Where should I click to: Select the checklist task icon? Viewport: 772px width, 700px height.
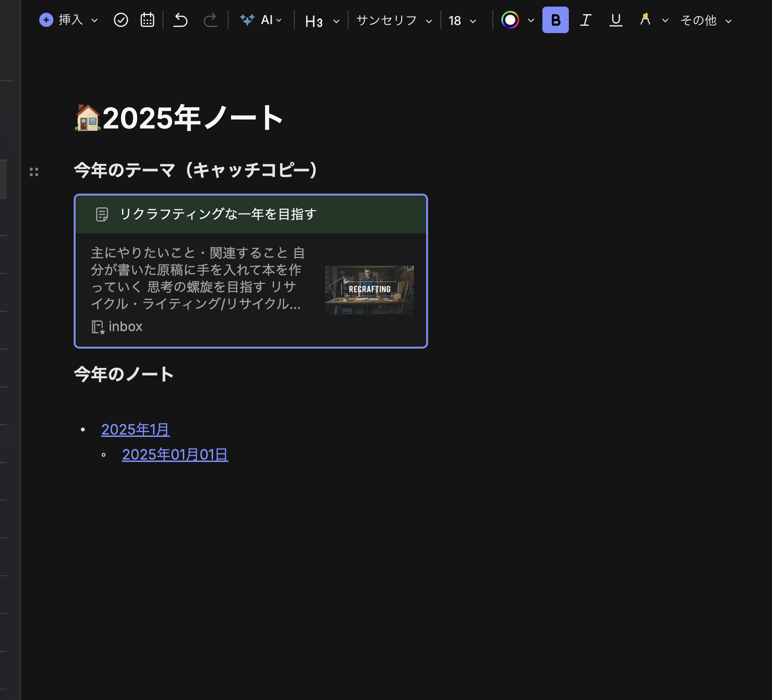120,19
